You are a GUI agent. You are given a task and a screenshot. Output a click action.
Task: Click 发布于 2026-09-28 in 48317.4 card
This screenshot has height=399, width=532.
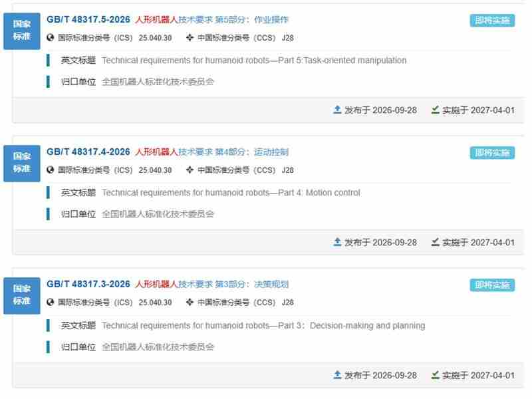[380, 243]
